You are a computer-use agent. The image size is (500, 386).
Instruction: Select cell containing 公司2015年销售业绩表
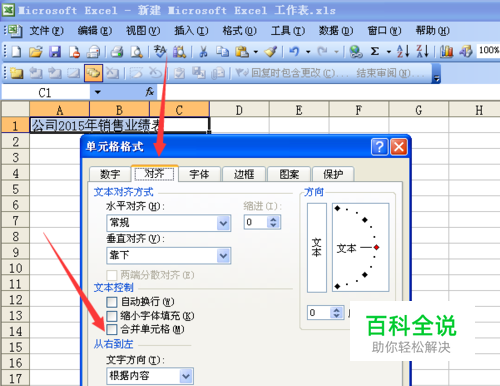click(x=119, y=126)
